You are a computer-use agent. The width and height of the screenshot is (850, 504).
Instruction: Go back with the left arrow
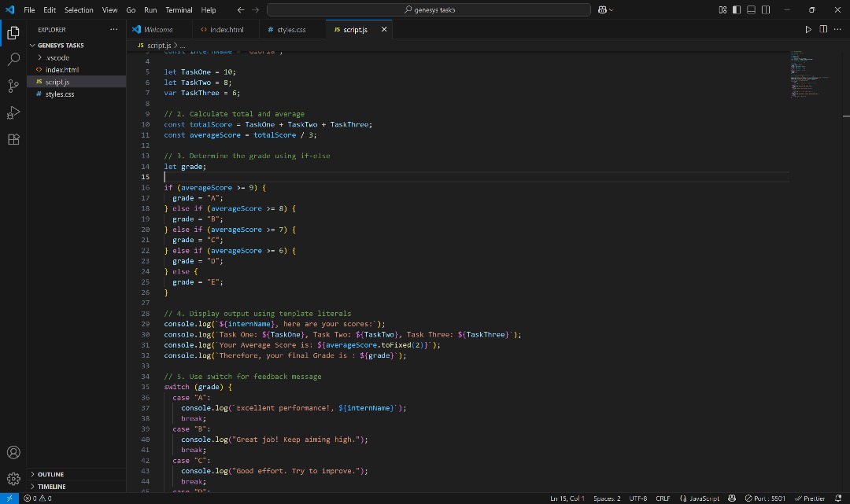[x=241, y=9]
